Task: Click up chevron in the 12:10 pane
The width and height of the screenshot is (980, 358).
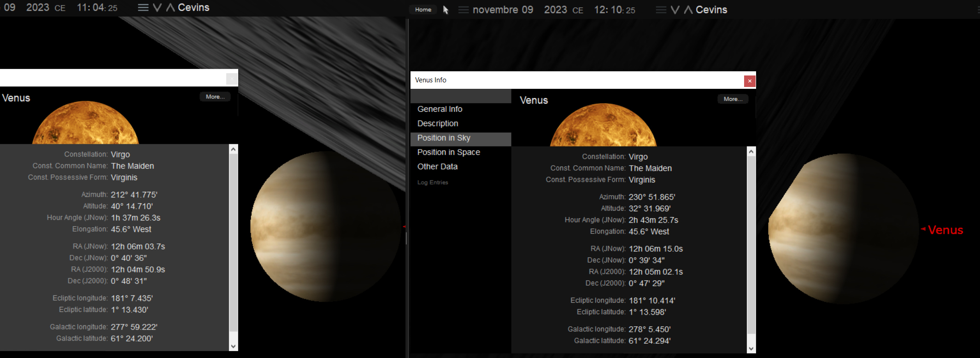Action: (x=688, y=10)
